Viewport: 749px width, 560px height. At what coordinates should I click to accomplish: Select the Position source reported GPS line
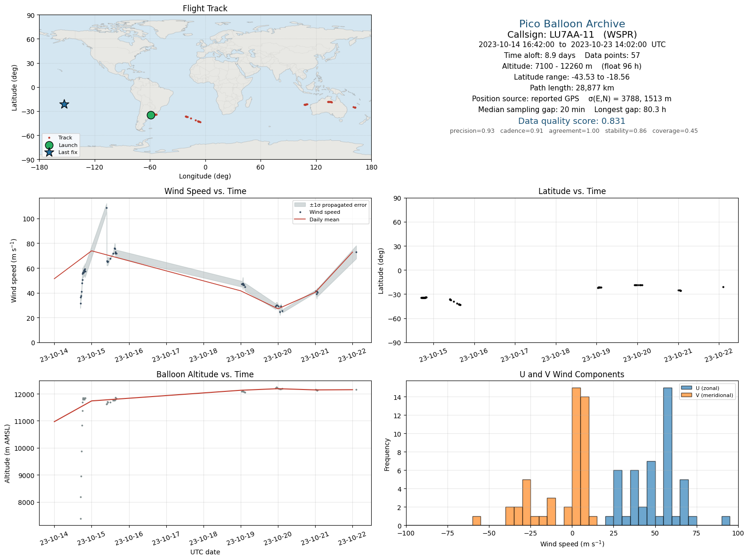pyautogui.click(x=572, y=99)
